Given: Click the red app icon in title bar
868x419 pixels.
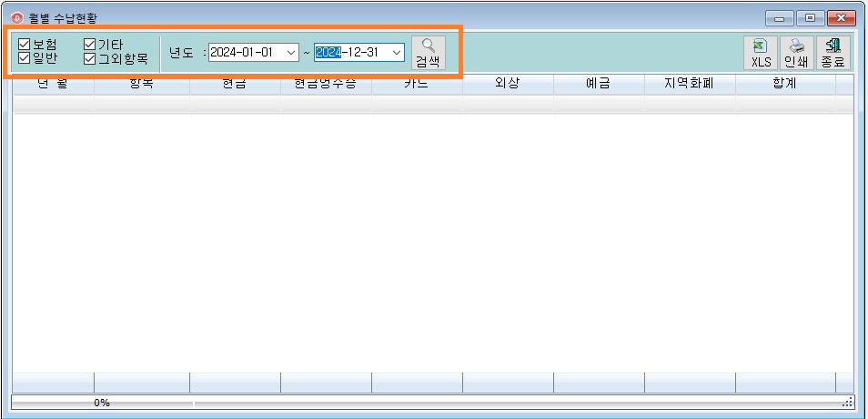Looking at the screenshot, I should 17,18.
